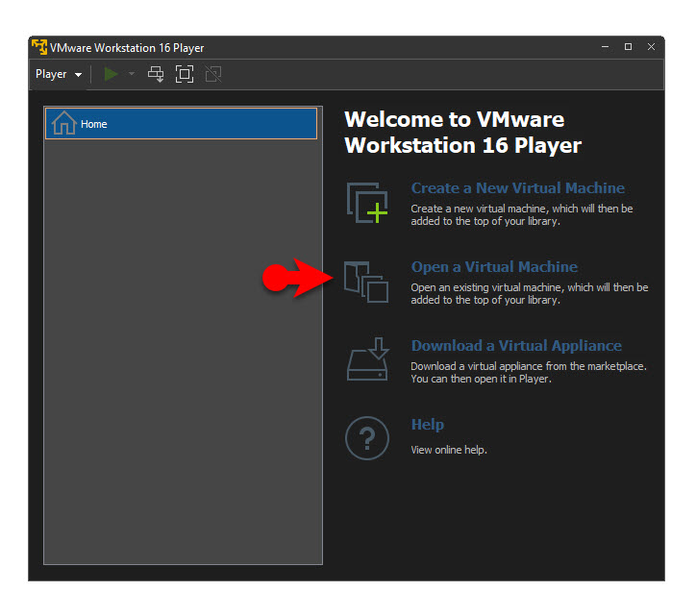The width and height of the screenshot is (696, 616).
Task: Select the Home library entry
Action: [181, 123]
